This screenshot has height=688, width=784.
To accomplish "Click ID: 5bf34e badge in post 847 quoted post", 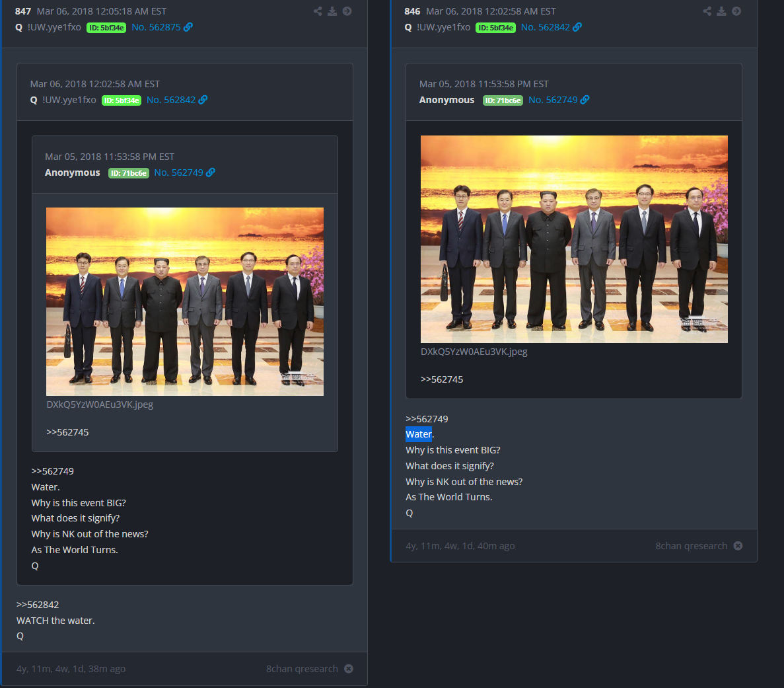I will (x=122, y=100).
